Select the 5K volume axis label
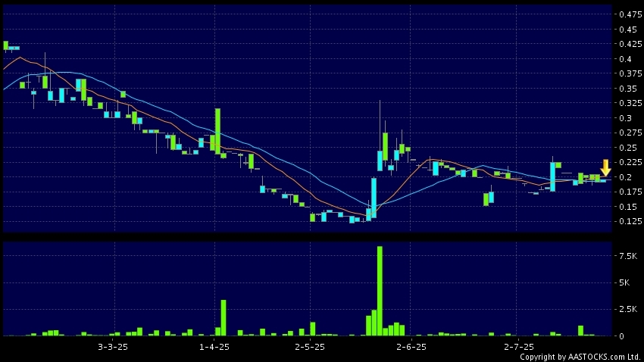The height and width of the screenshot is (362, 644). coord(624,282)
